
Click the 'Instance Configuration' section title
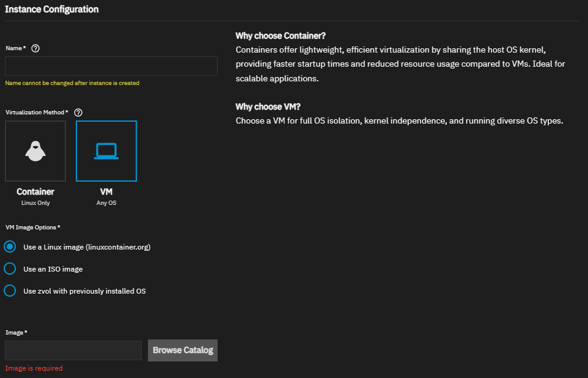[52, 10]
